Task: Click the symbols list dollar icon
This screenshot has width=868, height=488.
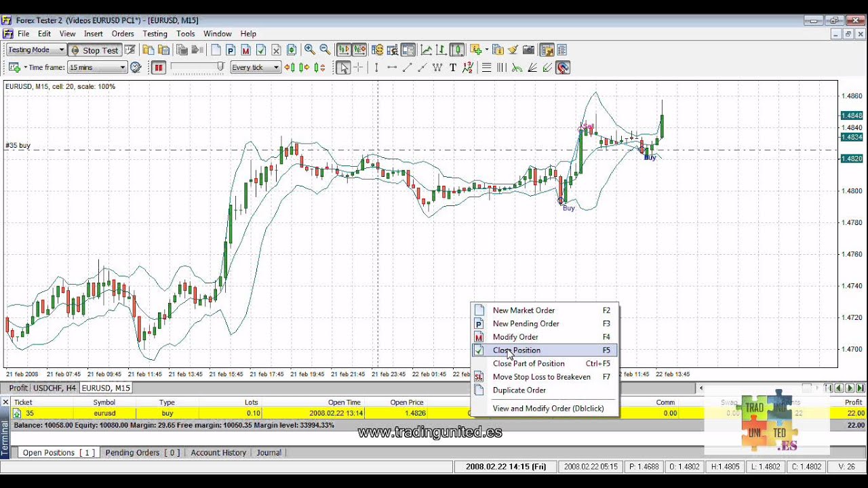Action: [x=377, y=49]
